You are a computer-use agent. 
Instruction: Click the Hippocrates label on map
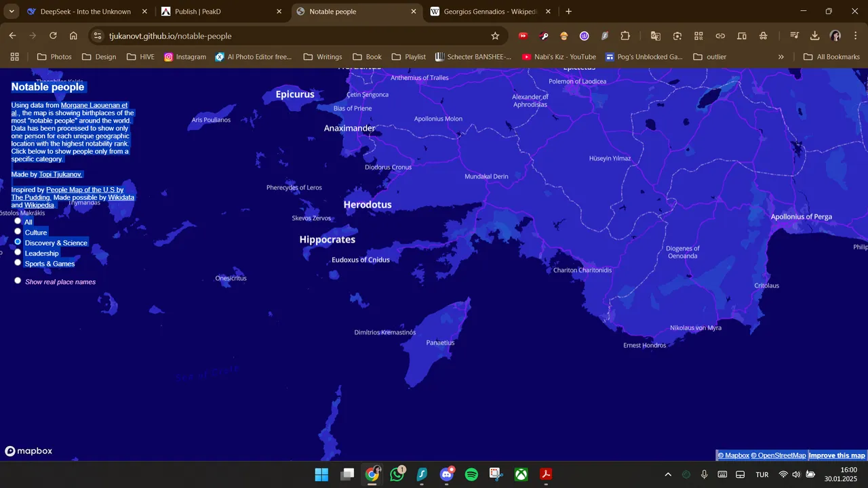point(328,239)
